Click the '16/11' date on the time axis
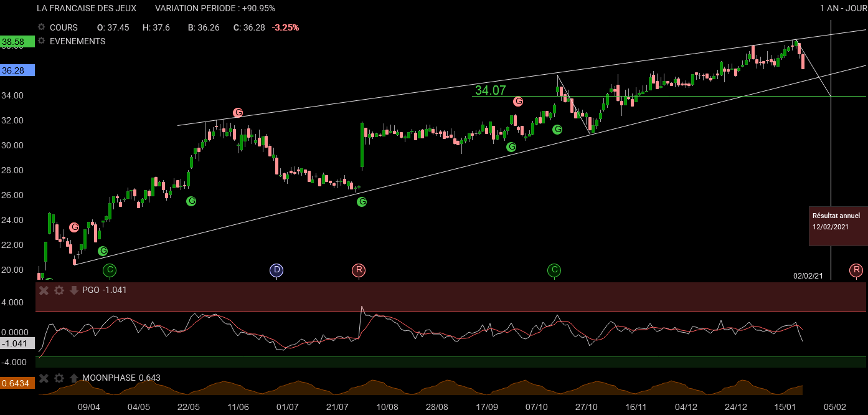 pyautogui.click(x=636, y=407)
